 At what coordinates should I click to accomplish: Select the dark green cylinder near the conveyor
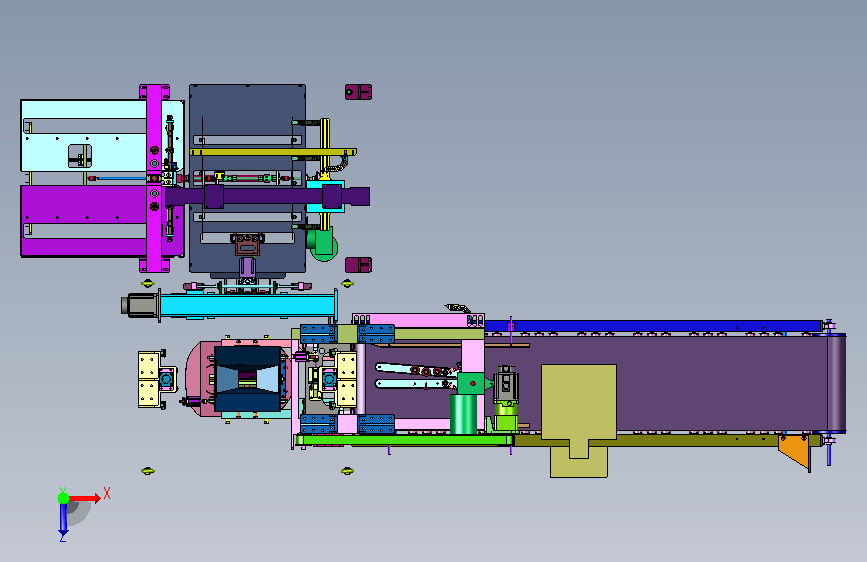click(x=463, y=414)
